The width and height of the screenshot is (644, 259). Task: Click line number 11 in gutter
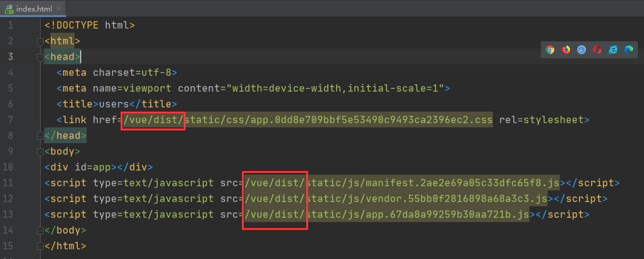coord(8,183)
